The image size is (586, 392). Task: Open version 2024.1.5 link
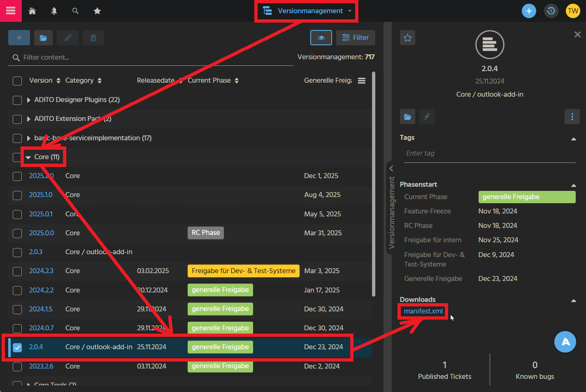point(41,309)
